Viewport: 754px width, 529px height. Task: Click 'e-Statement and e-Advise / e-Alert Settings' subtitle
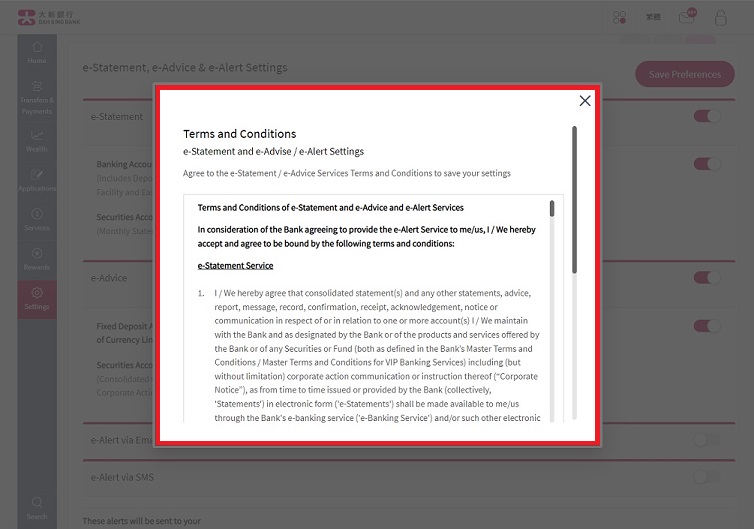(273, 151)
